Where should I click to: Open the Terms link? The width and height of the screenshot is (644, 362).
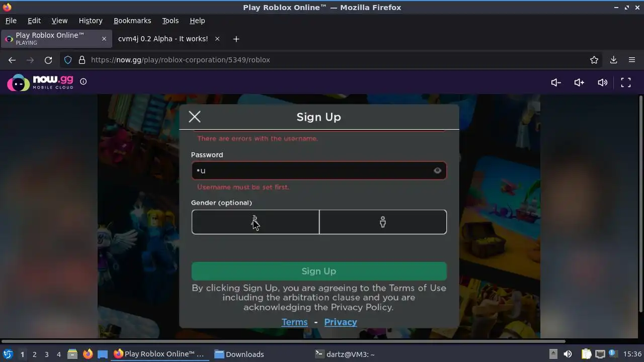point(294,322)
